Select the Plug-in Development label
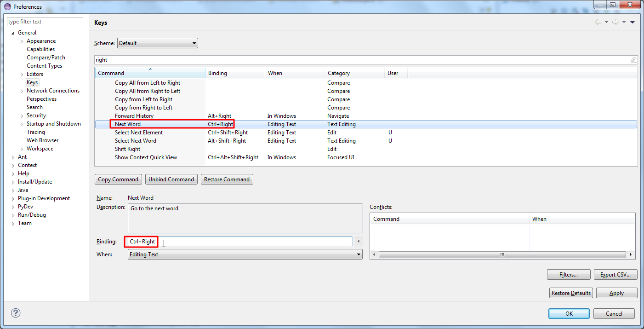Viewport: 644px width, 329px height. click(44, 198)
